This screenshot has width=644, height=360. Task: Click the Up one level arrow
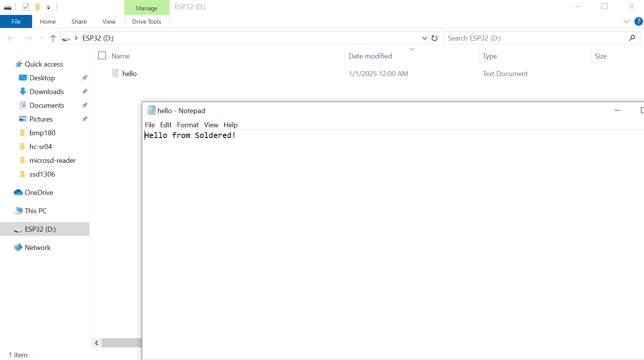click(53, 38)
